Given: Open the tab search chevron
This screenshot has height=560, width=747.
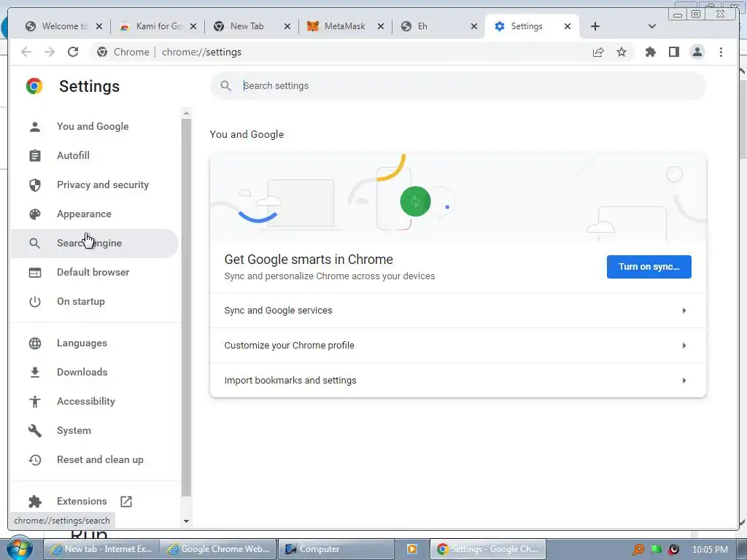Looking at the screenshot, I should 652,26.
